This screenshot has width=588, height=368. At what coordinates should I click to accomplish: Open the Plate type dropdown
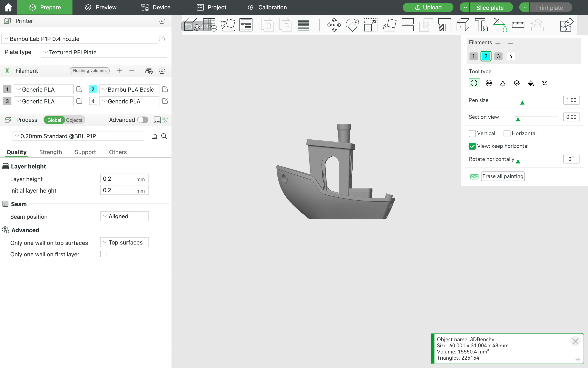tap(104, 52)
